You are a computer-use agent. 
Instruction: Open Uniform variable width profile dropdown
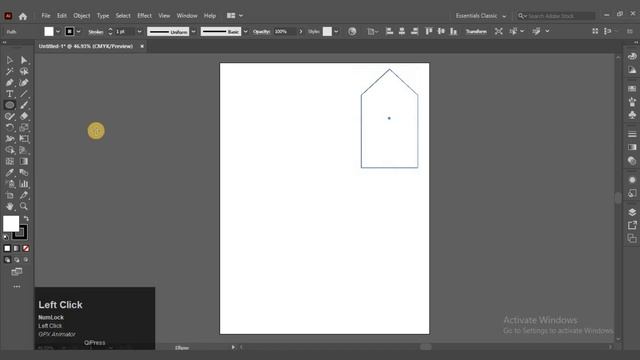193,31
